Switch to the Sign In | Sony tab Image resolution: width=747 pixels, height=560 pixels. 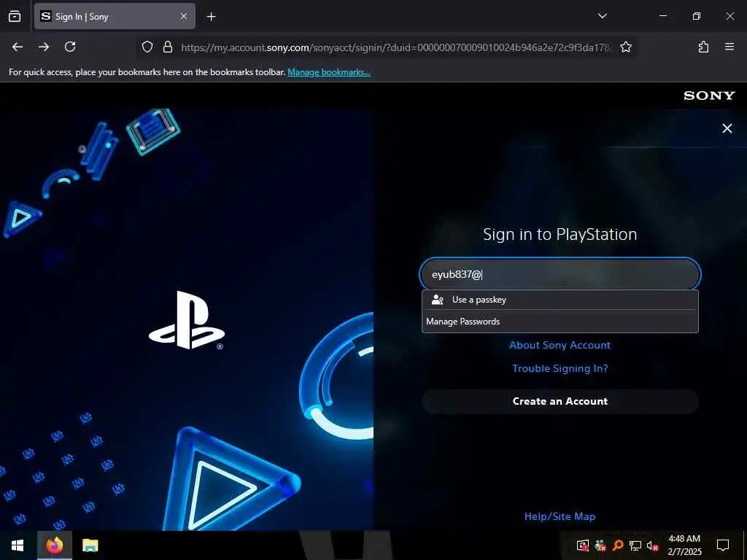(x=115, y=16)
